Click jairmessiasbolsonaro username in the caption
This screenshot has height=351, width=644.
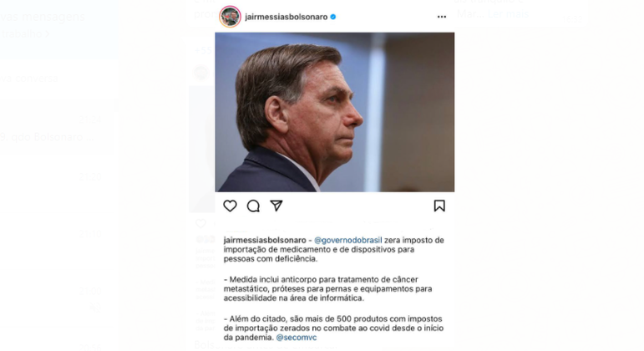pos(265,240)
